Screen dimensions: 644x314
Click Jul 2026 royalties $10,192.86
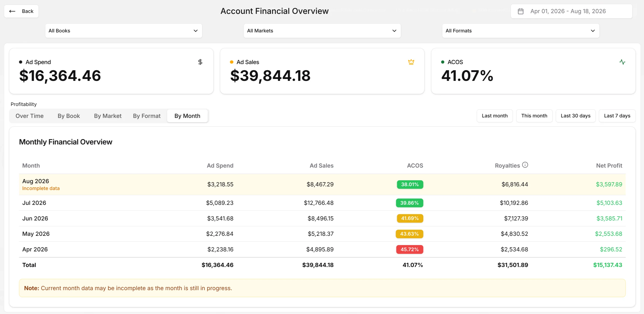point(514,203)
